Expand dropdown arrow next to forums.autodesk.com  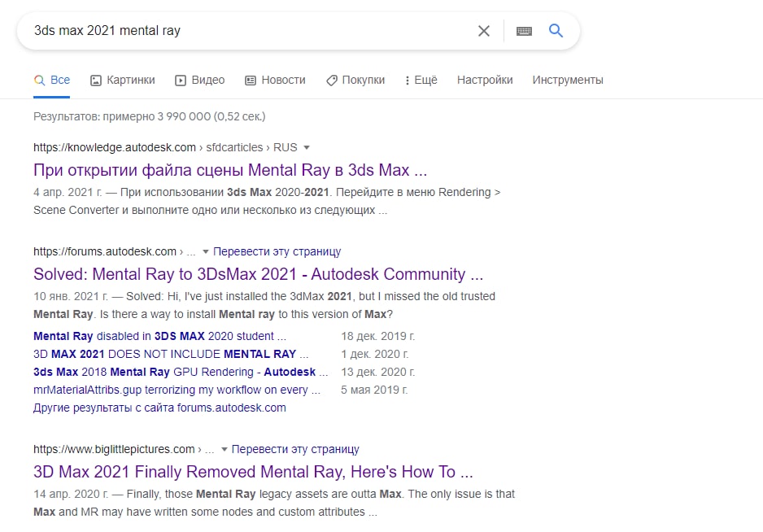tap(205, 251)
